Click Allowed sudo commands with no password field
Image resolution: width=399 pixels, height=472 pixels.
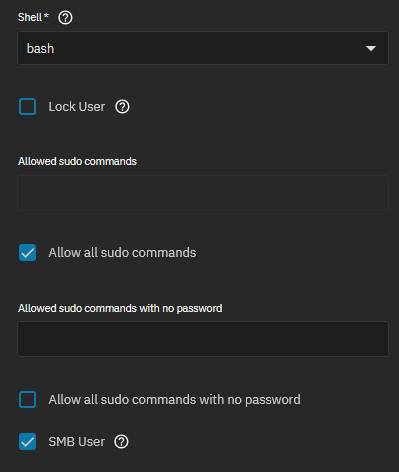(x=203, y=339)
